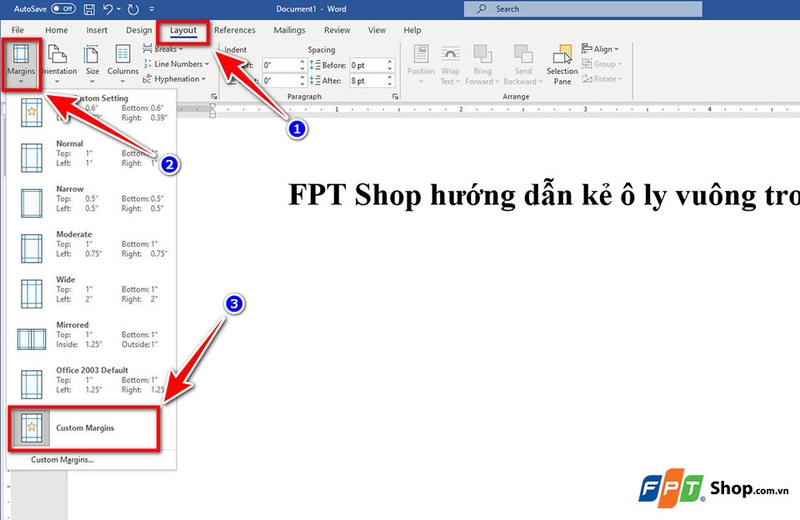This screenshot has width=800, height=520.
Task: Choose the Office 2003 Default margins preset
Action: pyautogui.click(x=92, y=383)
